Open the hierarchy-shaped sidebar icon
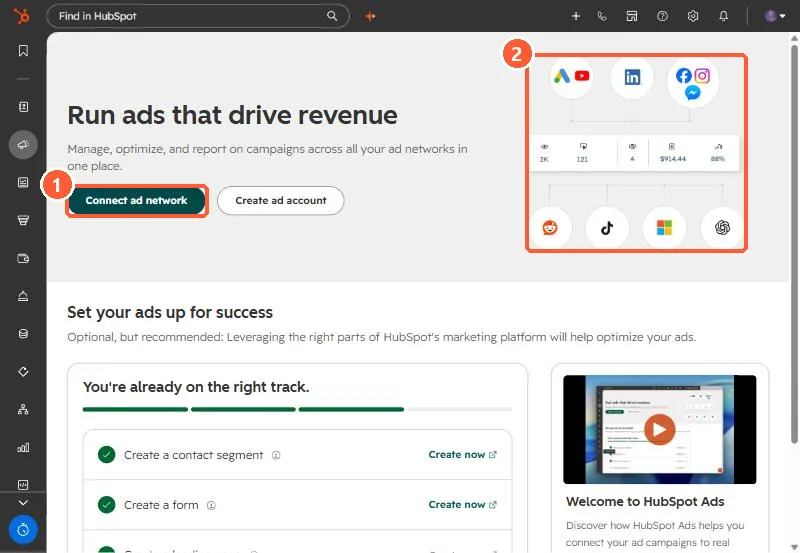 click(23, 409)
